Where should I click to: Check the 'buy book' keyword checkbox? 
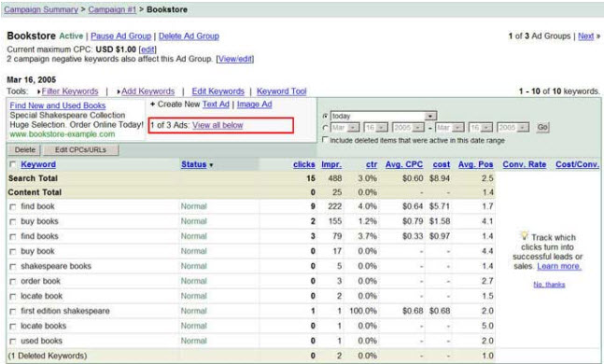pyautogui.click(x=13, y=252)
